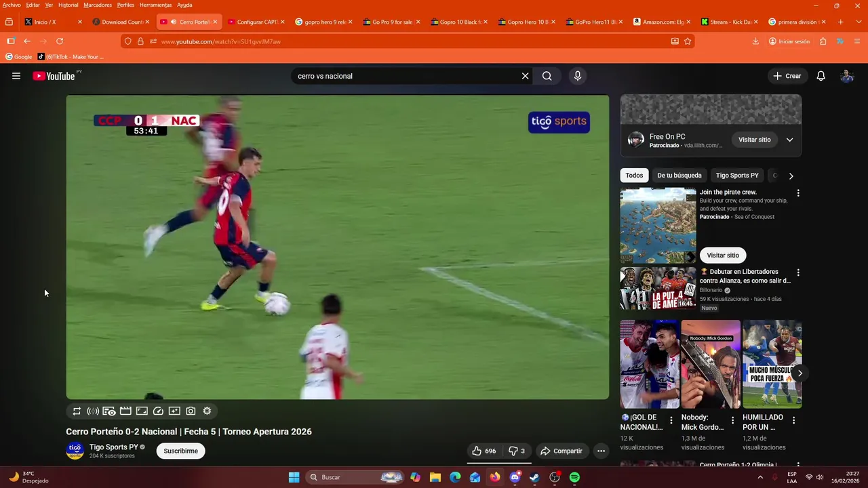
Task: Open Steam from the taskbar
Action: tap(534, 477)
